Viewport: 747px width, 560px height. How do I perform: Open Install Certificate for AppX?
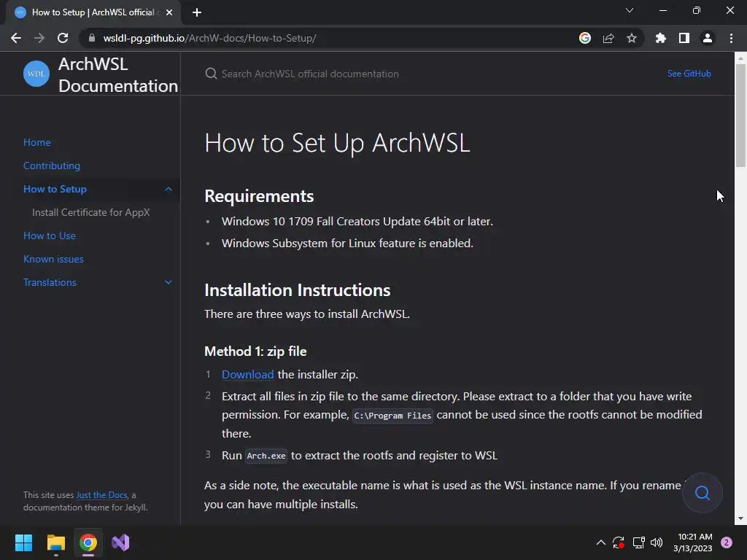pyautogui.click(x=91, y=212)
